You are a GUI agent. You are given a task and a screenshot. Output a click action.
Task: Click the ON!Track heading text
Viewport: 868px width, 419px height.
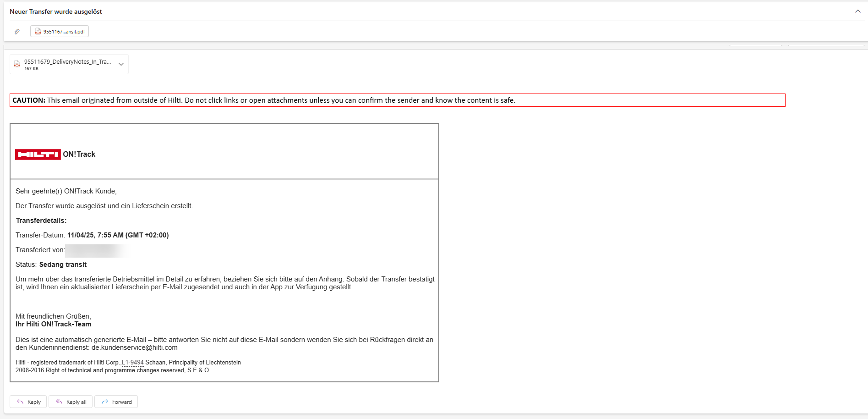click(79, 154)
